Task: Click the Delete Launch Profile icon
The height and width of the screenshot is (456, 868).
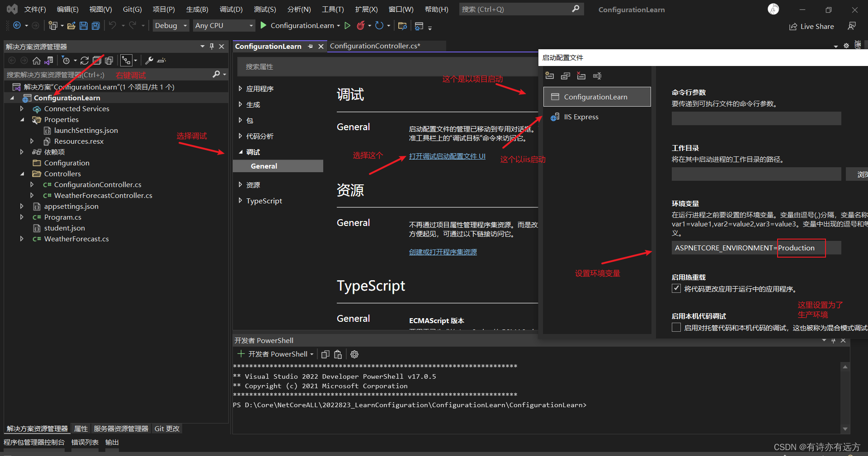Action: click(581, 76)
